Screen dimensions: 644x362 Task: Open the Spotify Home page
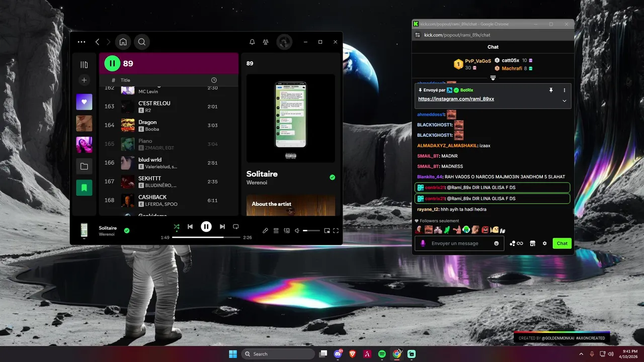click(123, 42)
